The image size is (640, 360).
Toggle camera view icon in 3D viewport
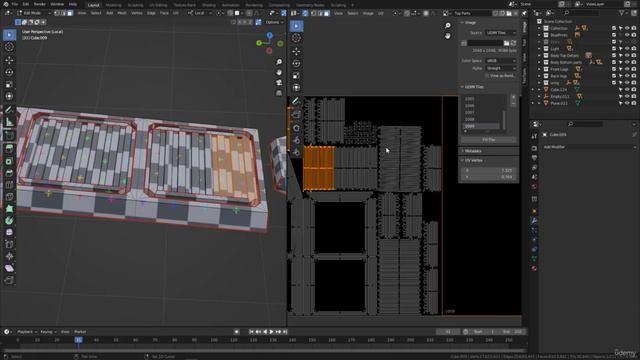pyautogui.click(x=279, y=82)
